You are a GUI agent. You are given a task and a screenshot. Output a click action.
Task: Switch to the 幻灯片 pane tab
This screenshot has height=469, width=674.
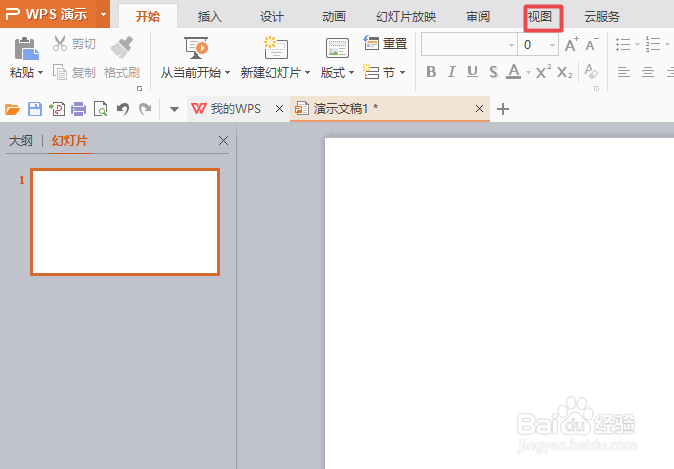pyautogui.click(x=70, y=141)
